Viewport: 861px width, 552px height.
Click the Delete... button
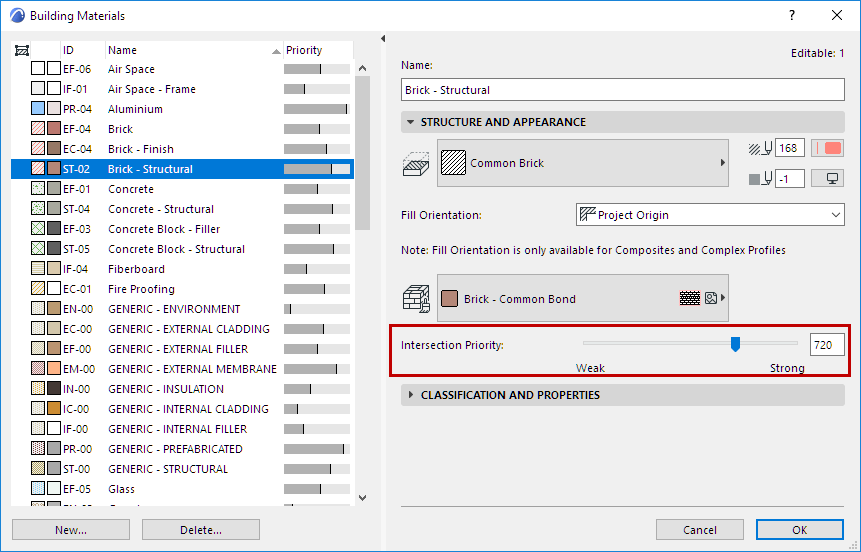pos(201,530)
